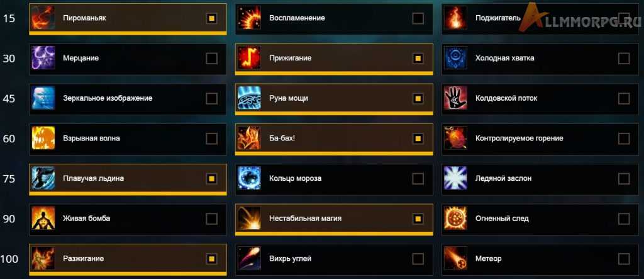
Task: Select the Воспламенение talent icon
Action: tap(249, 18)
